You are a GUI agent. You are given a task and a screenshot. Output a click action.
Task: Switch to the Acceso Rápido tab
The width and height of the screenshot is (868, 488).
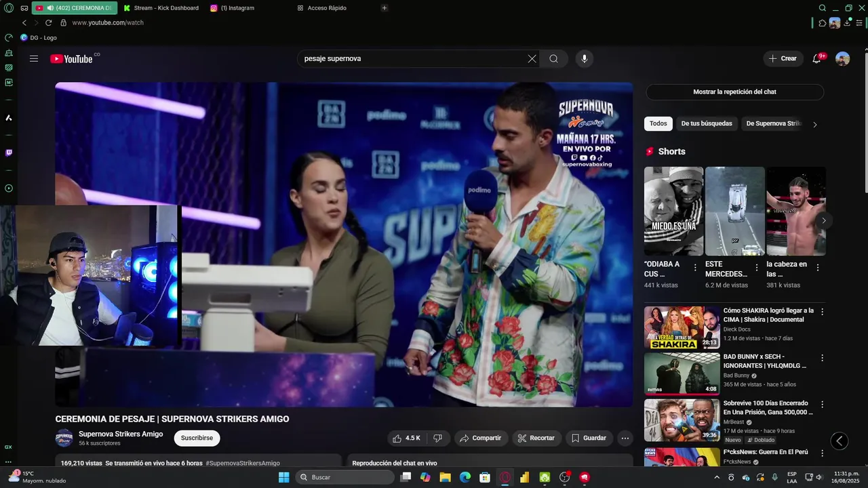click(322, 8)
